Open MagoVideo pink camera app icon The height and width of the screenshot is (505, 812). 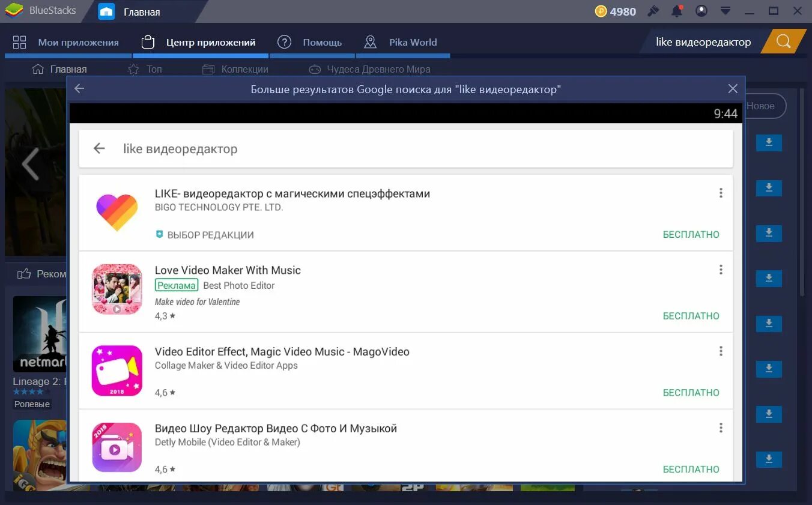click(x=117, y=370)
